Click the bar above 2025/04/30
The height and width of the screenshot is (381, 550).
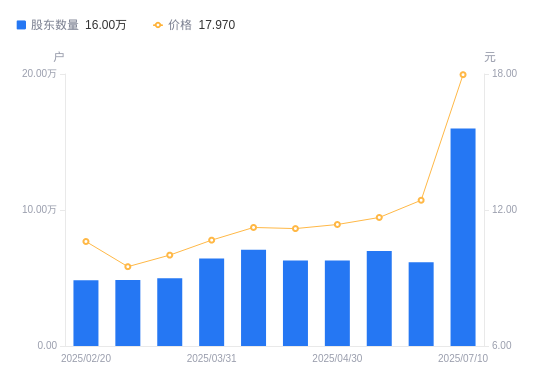[337, 303]
